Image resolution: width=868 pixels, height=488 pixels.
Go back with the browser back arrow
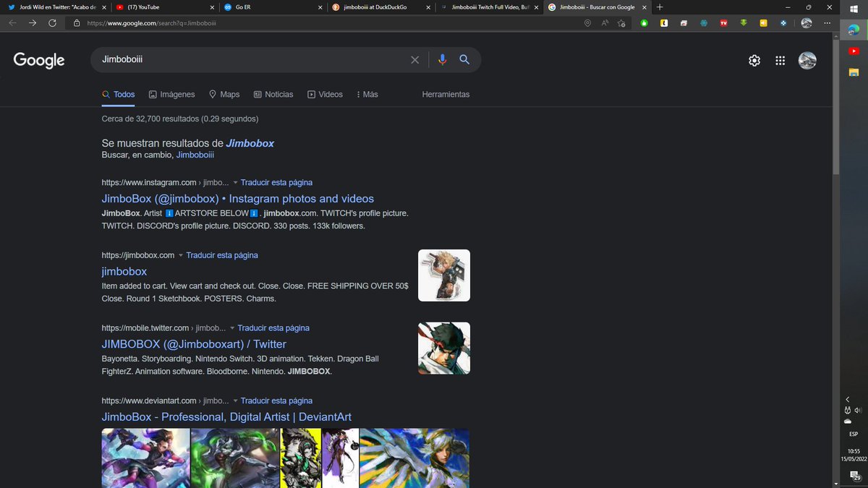[x=12, y=23]
